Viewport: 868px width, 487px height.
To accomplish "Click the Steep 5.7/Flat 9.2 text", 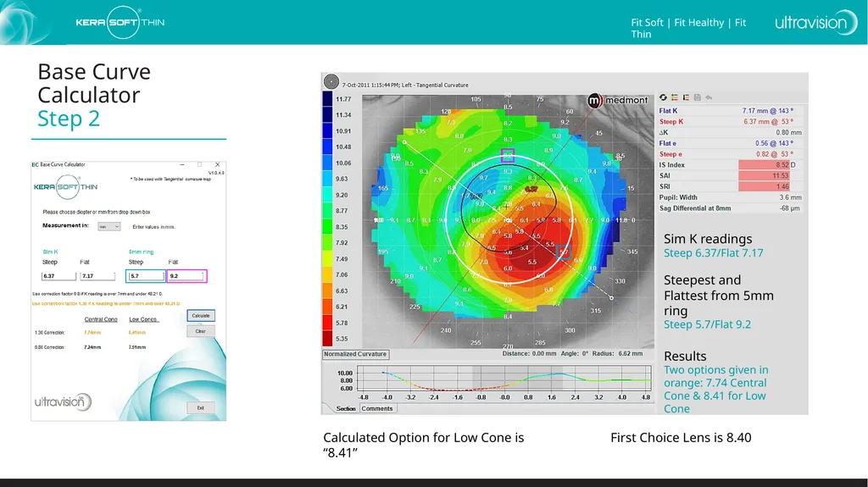I will click(707, 324).
